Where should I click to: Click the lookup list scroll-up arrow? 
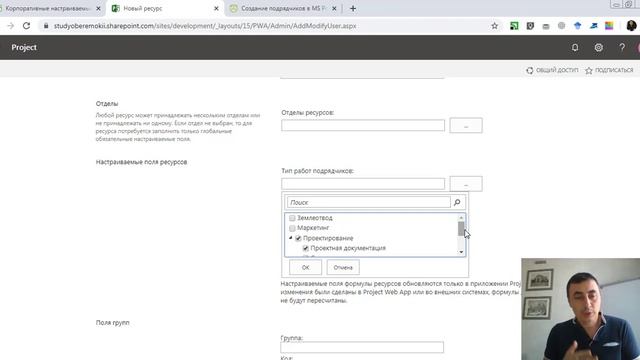461,218
